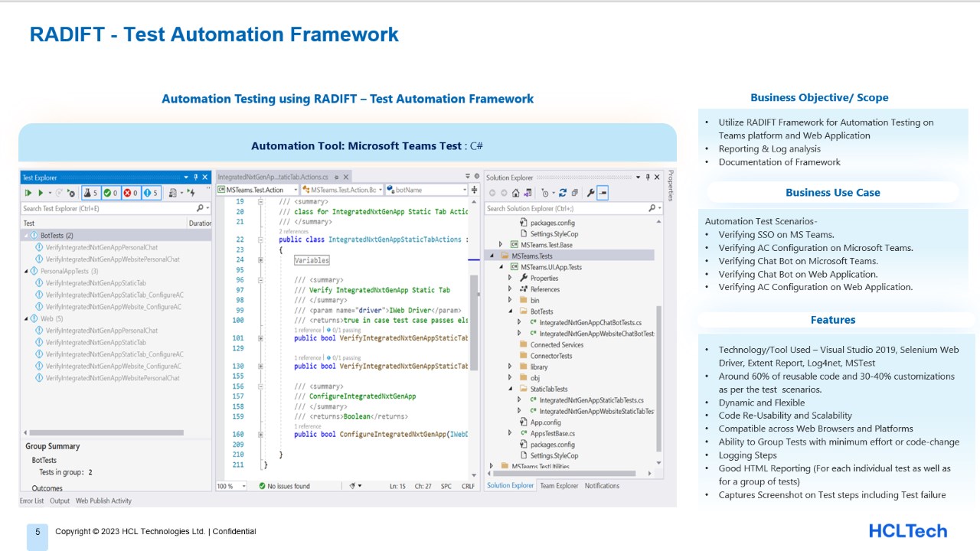Select the IntegratedNxtGenAp...taticTab.Actions.cs editor tab
The height and width of the screenshot is (551, 980).
[273, 177]
